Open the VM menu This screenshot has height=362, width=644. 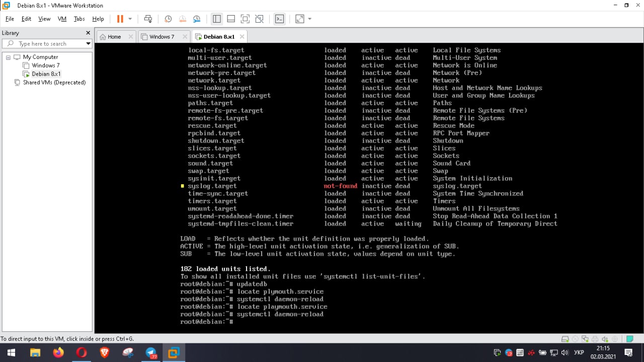pyautogui.click(x=62, y=19)
